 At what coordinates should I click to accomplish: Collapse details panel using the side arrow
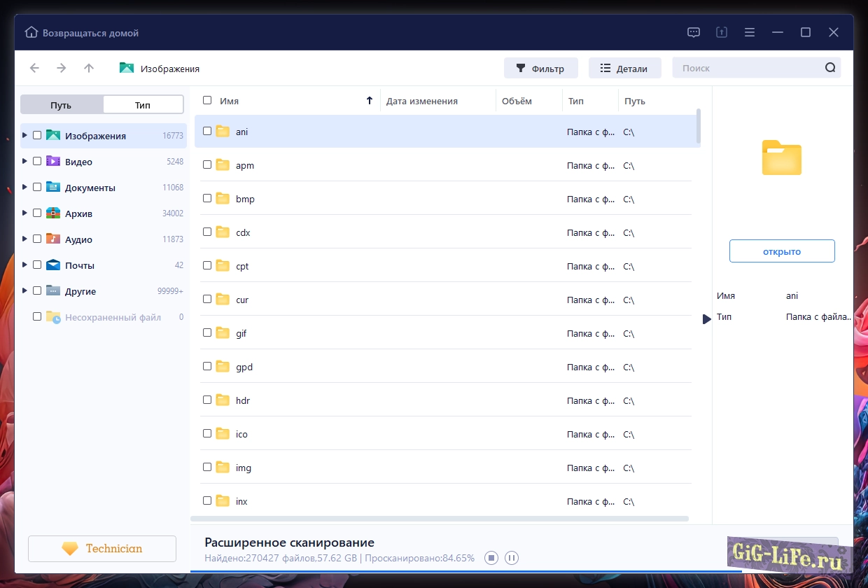pos(706,319)
